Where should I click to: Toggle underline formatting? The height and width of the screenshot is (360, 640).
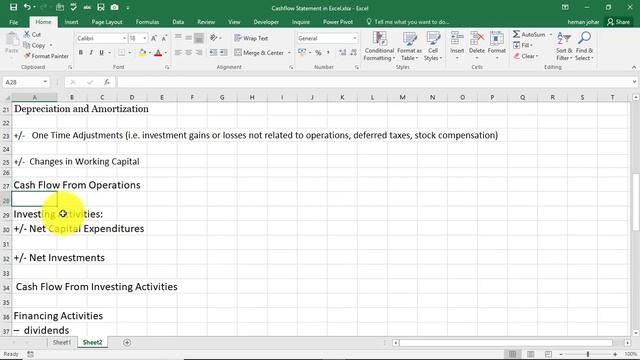pyautogui.click(x=101, y=53)
